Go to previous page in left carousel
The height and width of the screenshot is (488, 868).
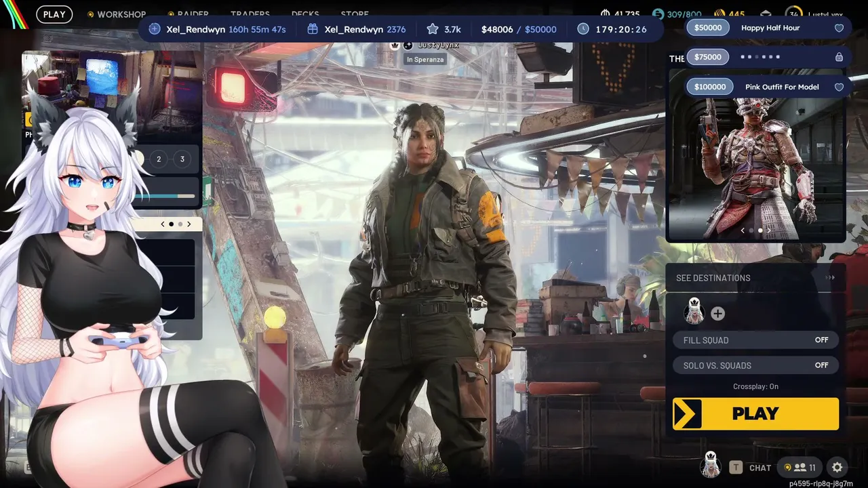click(x=163, y=224)
